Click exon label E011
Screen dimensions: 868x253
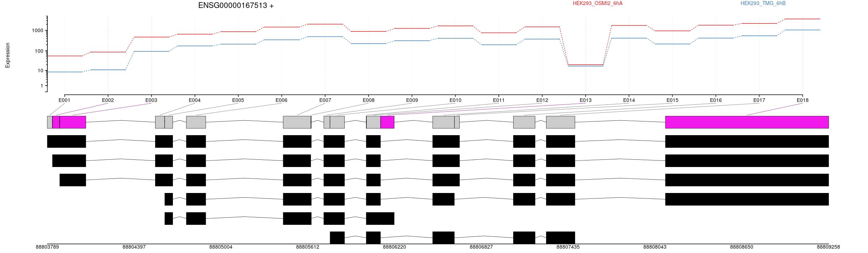click(499, 100)
